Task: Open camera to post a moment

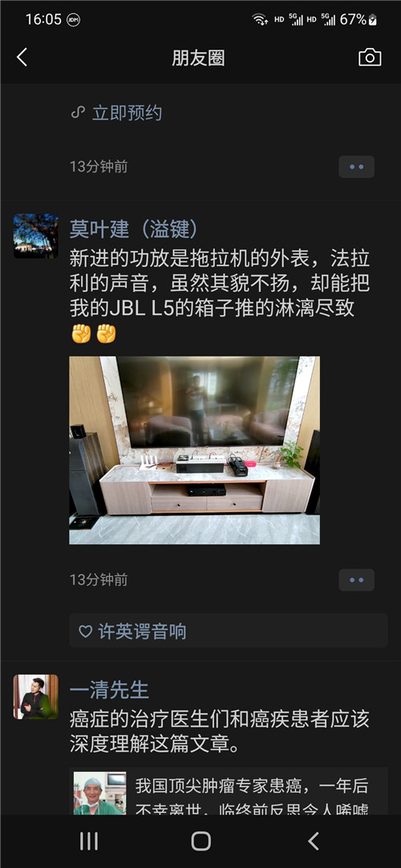Action: 370,58
